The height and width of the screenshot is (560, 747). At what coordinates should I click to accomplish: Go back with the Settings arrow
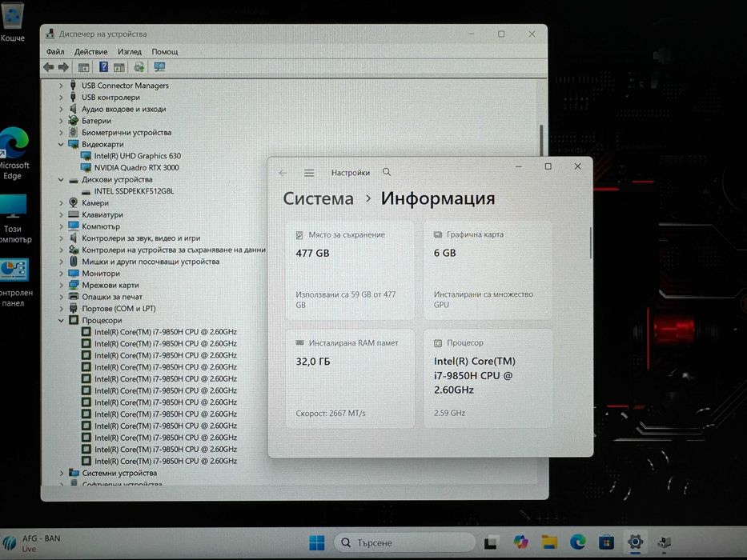coord(283,173)
